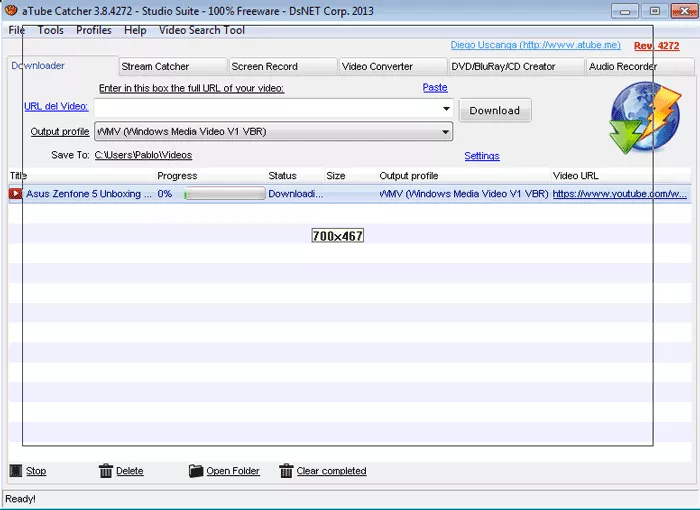Viewport: 700px width, 510px height.
Task: Switch to the Screen Record tab
Action: 283,66
